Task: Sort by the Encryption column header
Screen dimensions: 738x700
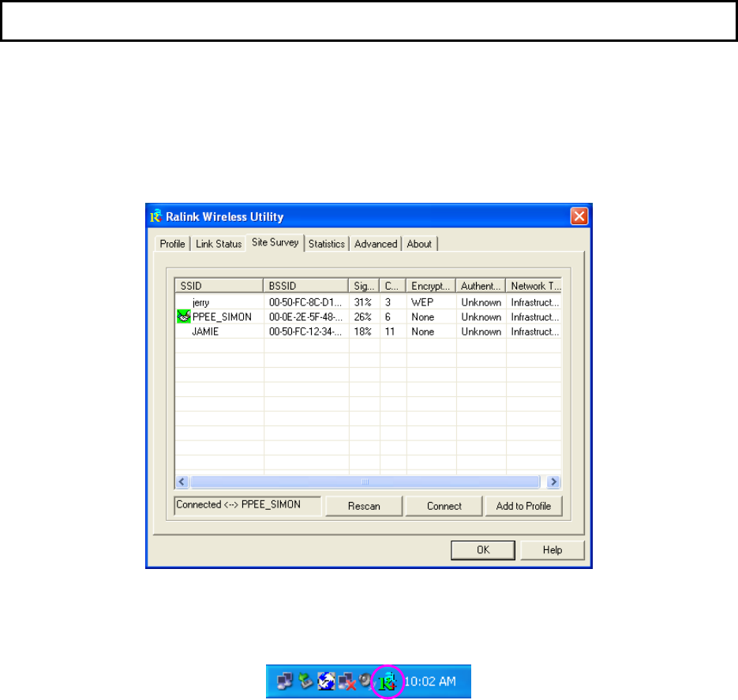Action: [x=431, y=286]
